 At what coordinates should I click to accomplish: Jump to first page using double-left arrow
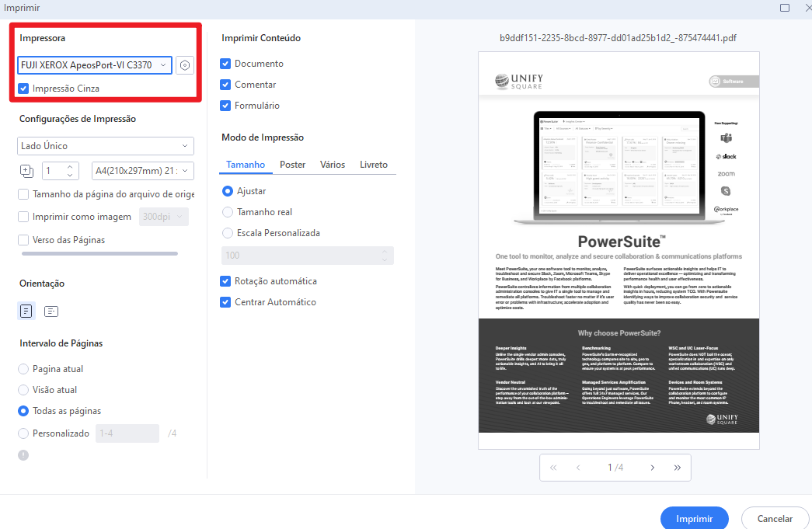[x=552, y=467]
